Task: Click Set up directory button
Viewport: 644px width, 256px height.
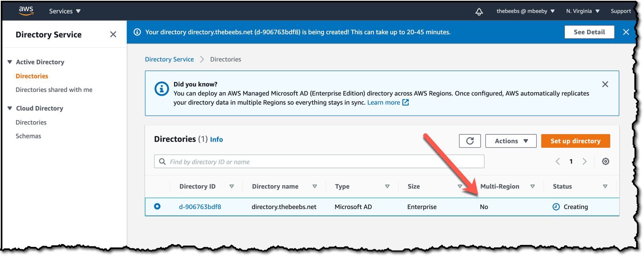Action: tap(575, 141)
